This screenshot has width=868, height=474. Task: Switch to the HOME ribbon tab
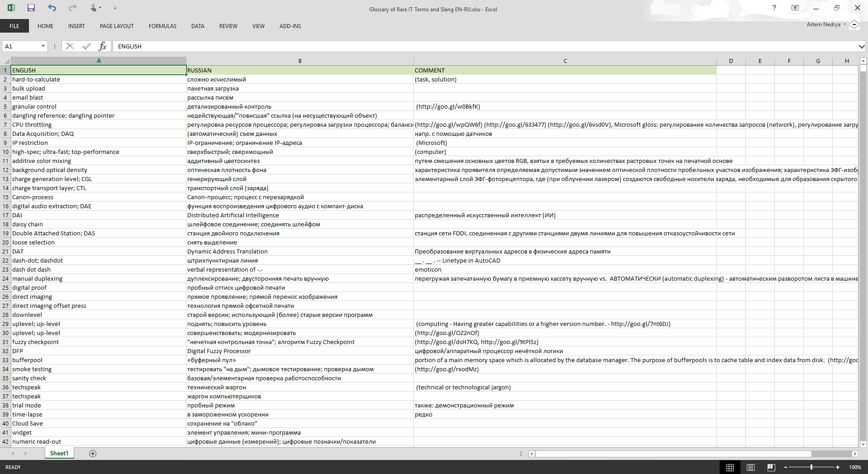[45, 26]
